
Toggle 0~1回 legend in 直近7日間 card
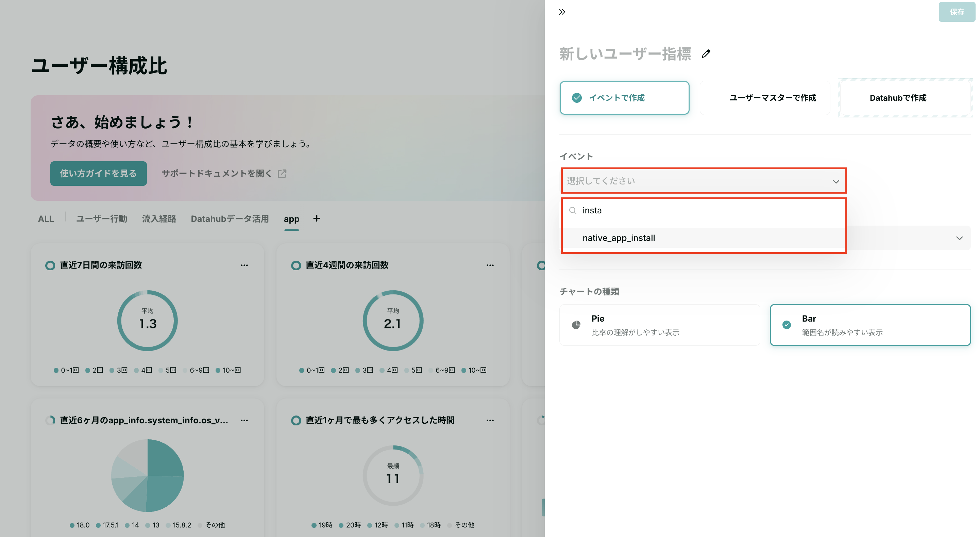coord(66,370)
